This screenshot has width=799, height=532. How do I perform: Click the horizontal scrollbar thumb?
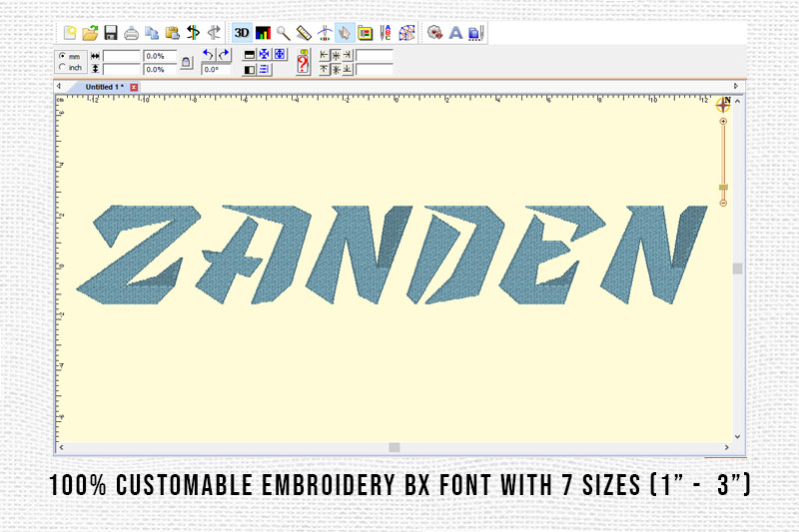click(395, 447)
